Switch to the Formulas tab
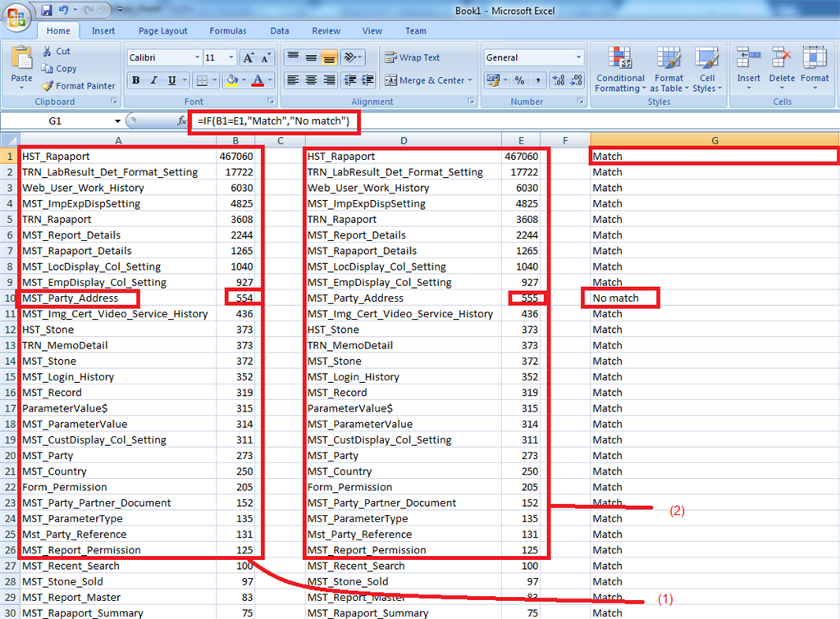Screen dimensions: 840x619 228,31
